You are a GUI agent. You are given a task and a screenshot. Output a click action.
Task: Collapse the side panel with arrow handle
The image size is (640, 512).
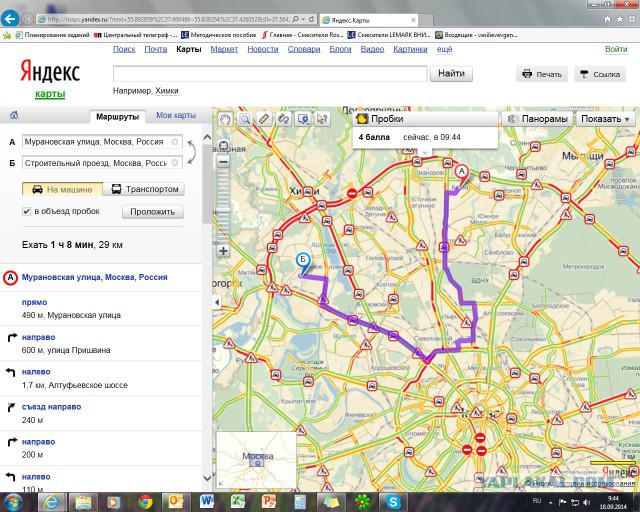[217, 303]
